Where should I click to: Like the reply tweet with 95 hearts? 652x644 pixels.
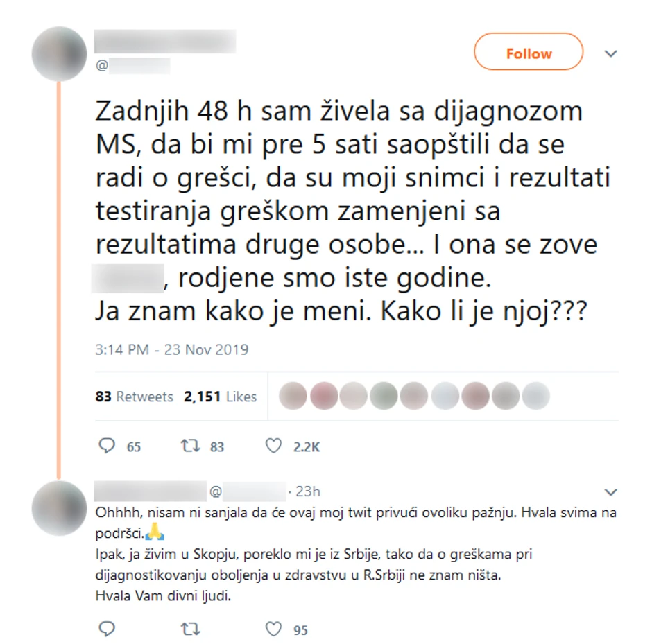pyautogui.click(x=273, y=629)
